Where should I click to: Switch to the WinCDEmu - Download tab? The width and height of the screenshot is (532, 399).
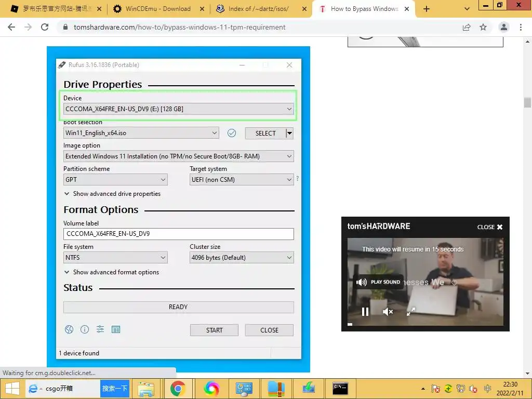point(158,9)
